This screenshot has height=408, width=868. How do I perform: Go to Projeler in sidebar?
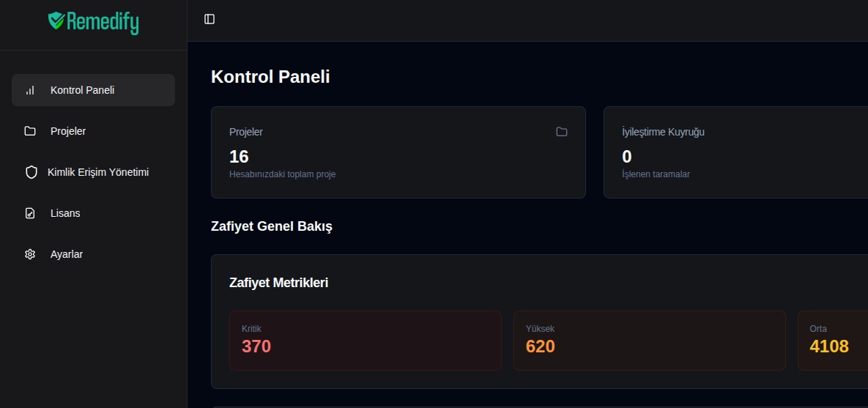coord(68,131)
